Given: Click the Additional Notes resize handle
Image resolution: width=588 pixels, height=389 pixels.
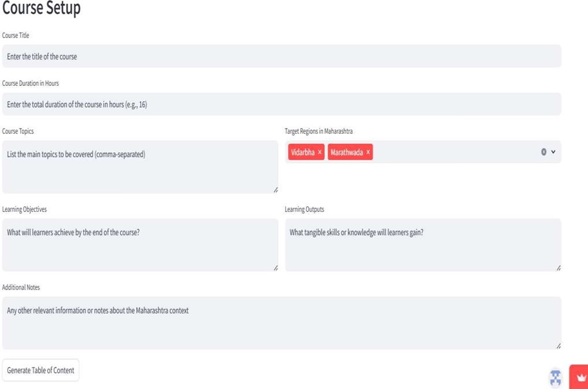Looking at the screenshot, I should pos(559,346).
